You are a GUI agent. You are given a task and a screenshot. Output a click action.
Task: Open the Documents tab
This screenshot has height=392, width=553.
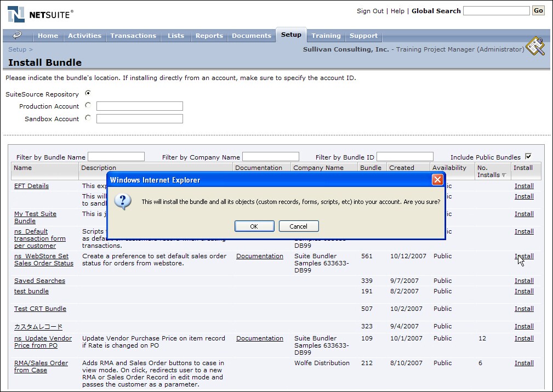pos(252,36)
